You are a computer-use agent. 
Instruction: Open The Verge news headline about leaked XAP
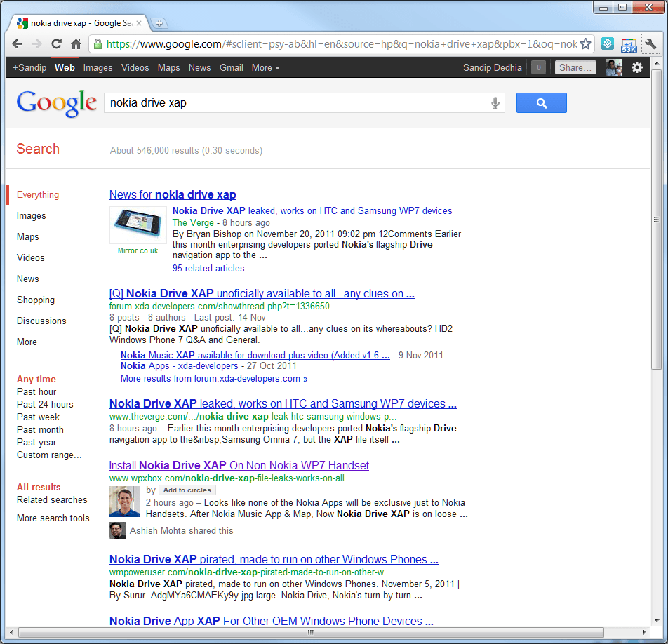312,211
